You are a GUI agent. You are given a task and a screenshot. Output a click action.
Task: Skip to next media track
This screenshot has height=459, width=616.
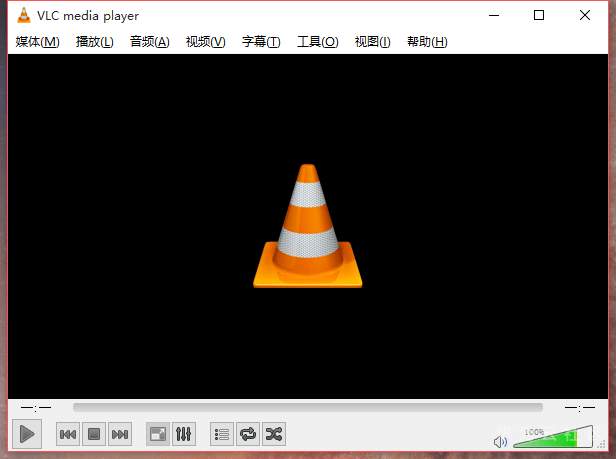click(120, 434)
